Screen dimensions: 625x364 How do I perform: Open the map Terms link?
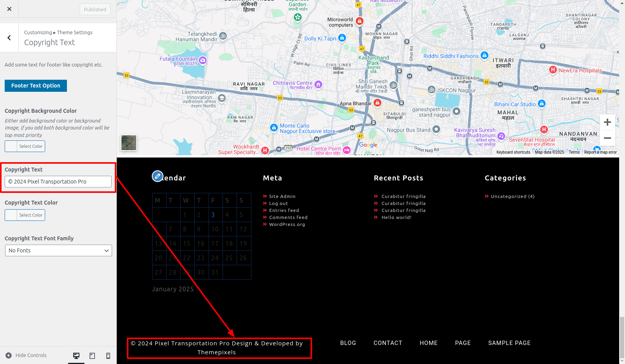click(574, 152)
